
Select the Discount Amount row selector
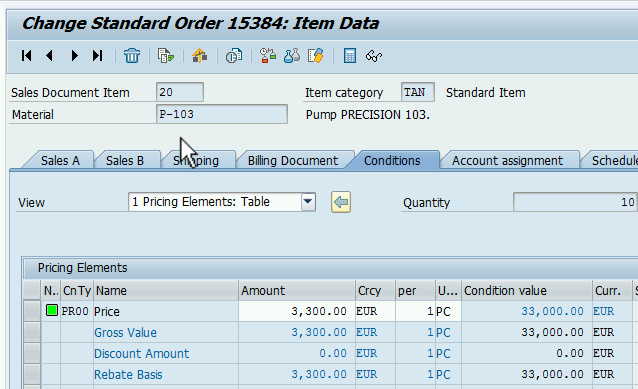point(32,353)
